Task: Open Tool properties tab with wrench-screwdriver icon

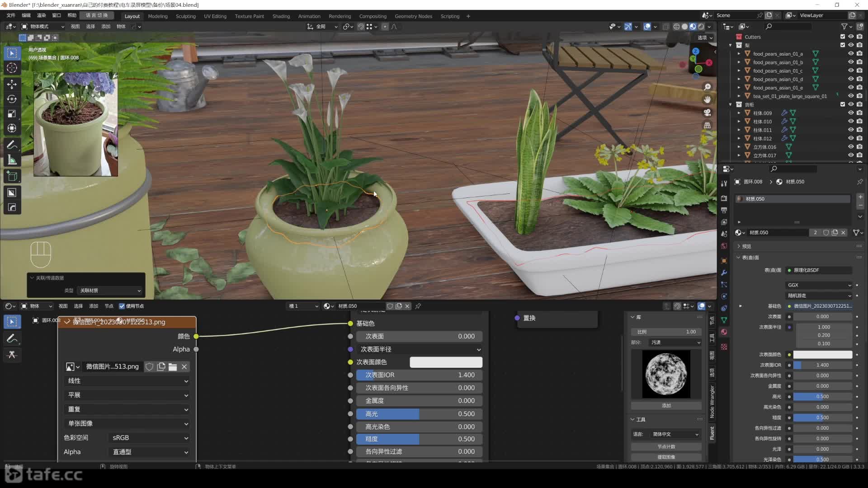Action: pyautogui.click(x=724, y=183)
